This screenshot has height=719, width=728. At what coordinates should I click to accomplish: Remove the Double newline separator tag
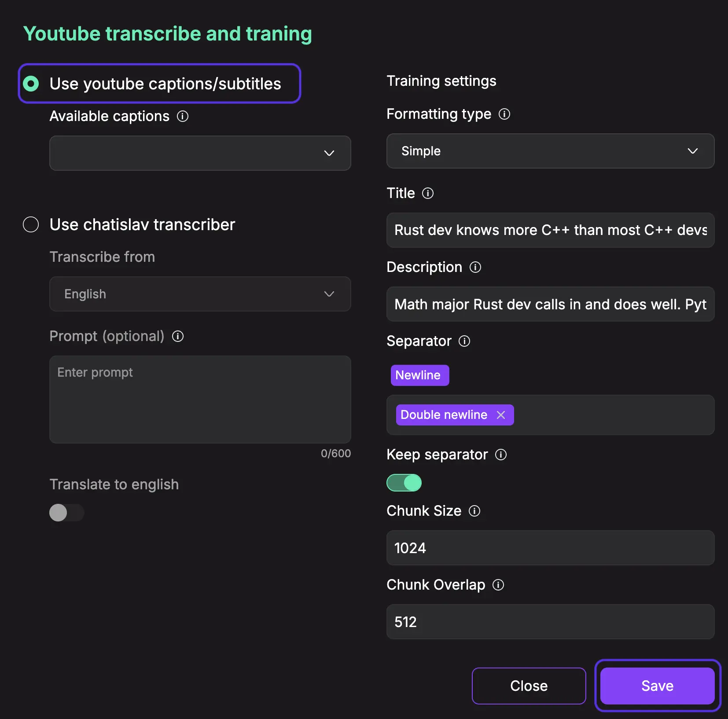coord(501,415)
